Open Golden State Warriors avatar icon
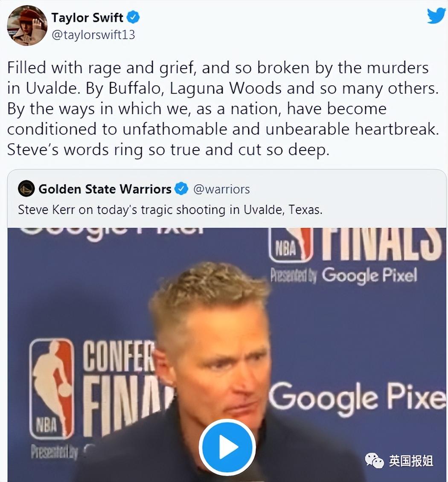Viewport: 448px width, 482px height. [x=26, y=189]
